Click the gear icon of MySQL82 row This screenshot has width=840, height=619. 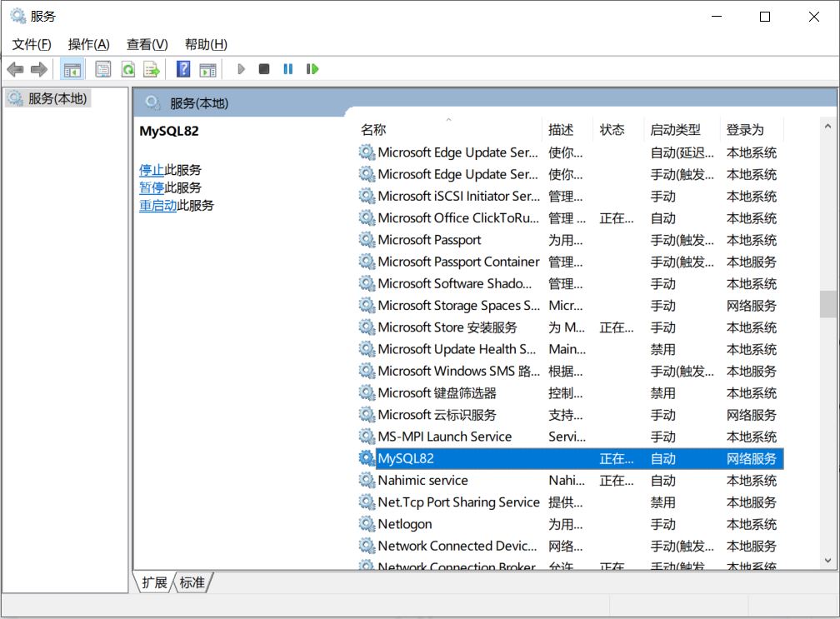click(x=367, y=458)
